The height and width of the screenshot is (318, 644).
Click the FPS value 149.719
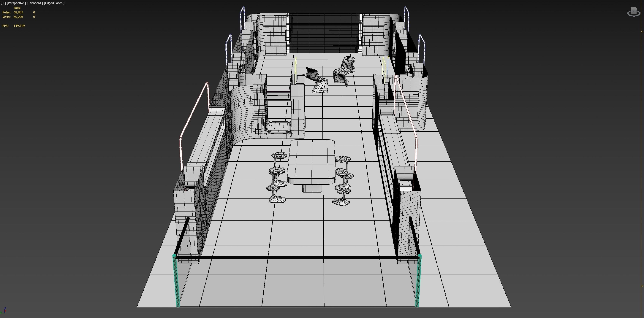point(19,26)
